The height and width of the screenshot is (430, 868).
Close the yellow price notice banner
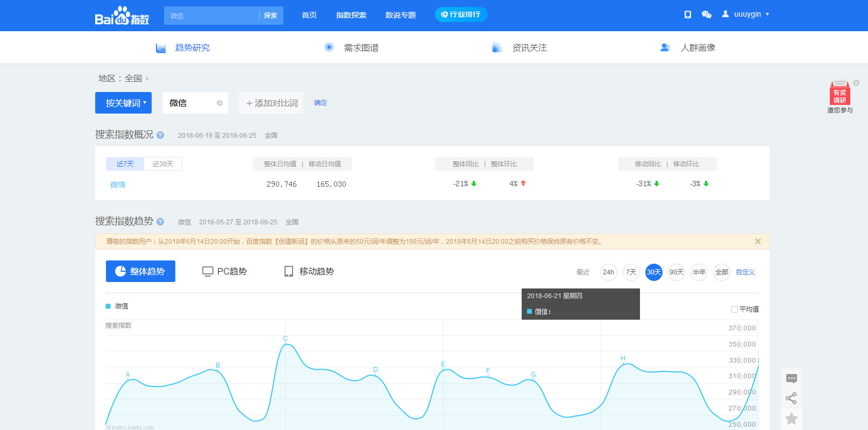[x=758, y=242]
